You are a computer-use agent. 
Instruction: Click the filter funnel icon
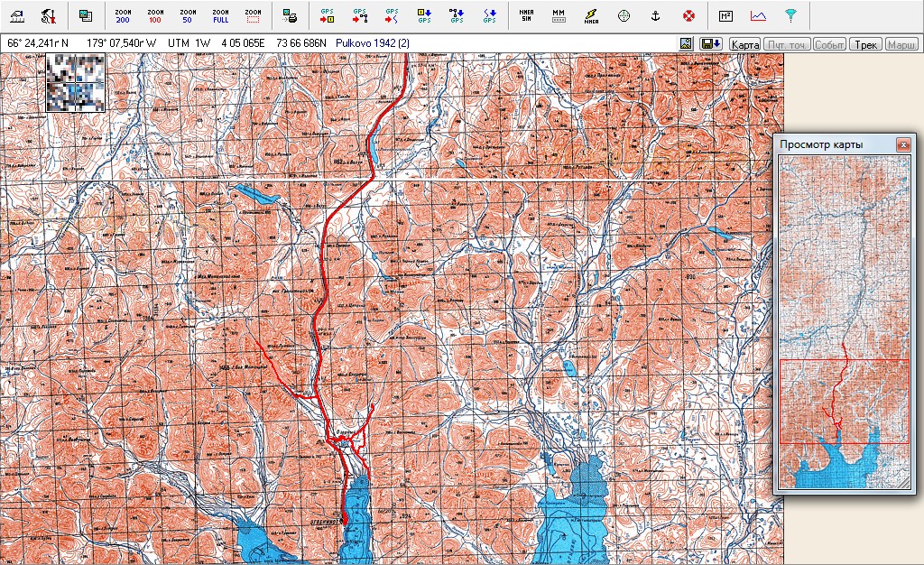tap(790, 15)
